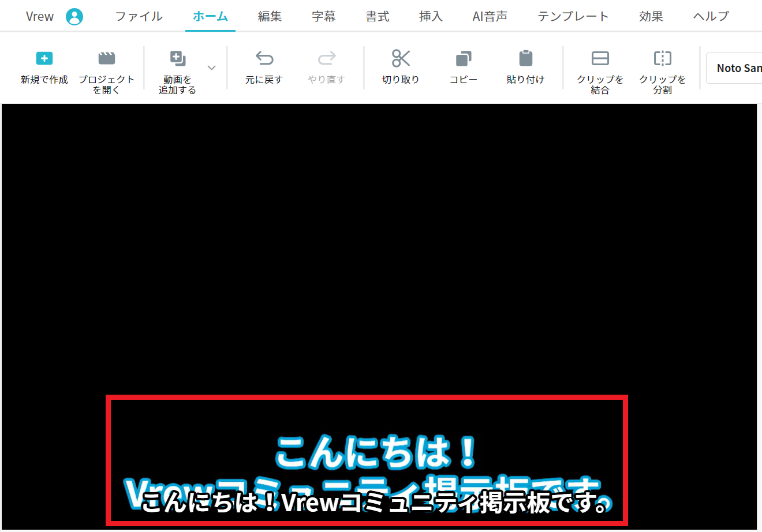
Task: Open a project with プロジェクトを開く
Action: tap(107, 73)
